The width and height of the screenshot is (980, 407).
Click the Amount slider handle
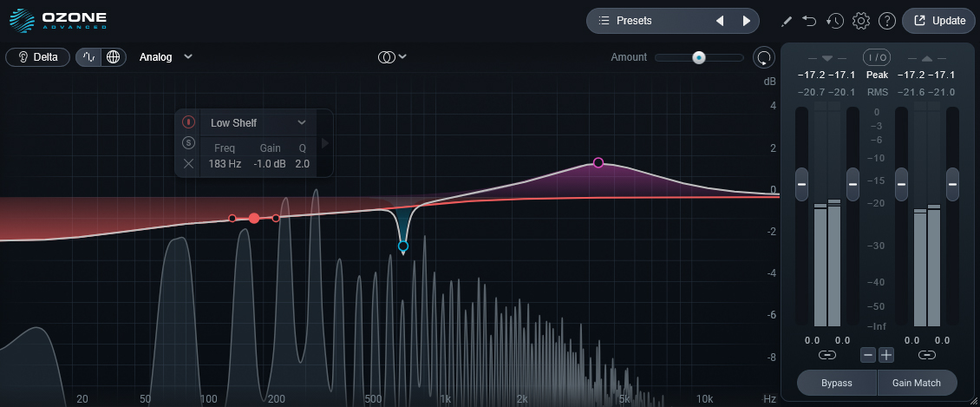pos(698,57)
